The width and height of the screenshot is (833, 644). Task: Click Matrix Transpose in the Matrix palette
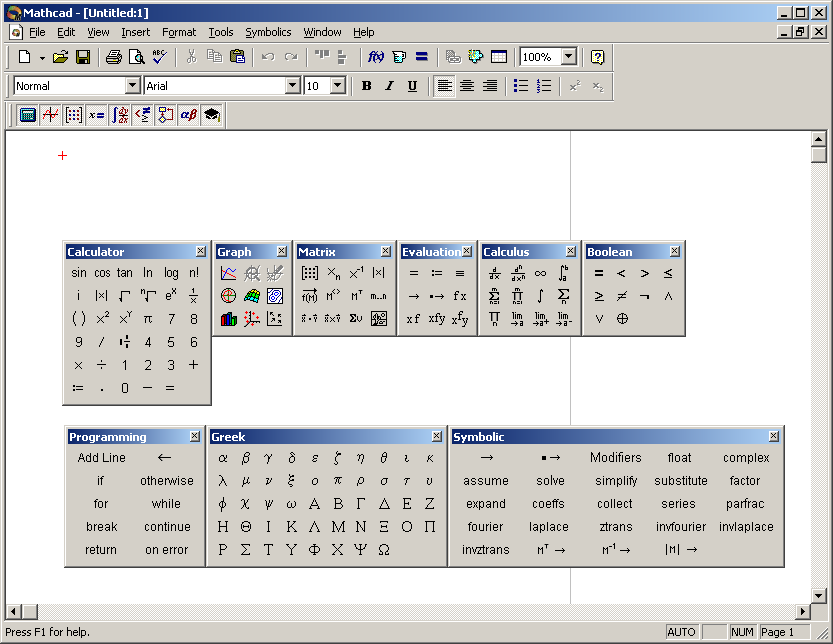coord(356,296)
